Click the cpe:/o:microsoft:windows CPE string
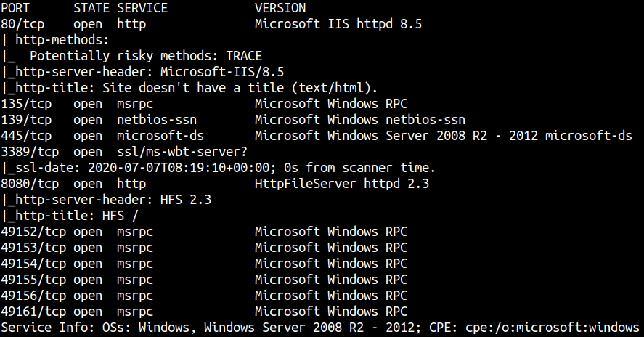The width and height of the screenshot is (644, 337). [553, 328]
